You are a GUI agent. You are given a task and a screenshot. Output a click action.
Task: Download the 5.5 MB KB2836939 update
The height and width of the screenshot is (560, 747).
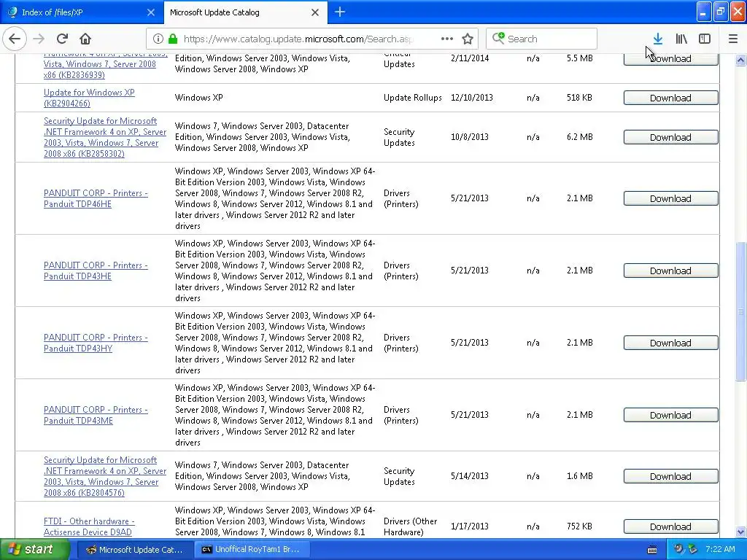[671, 60]
